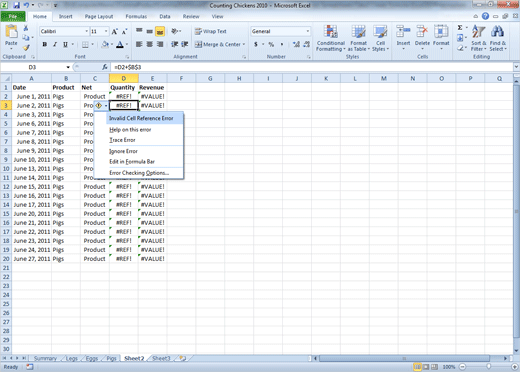The height and width of the screenshot is (372, 520).
Task: Open the General number format dropdown
Action: pos(308,31)
